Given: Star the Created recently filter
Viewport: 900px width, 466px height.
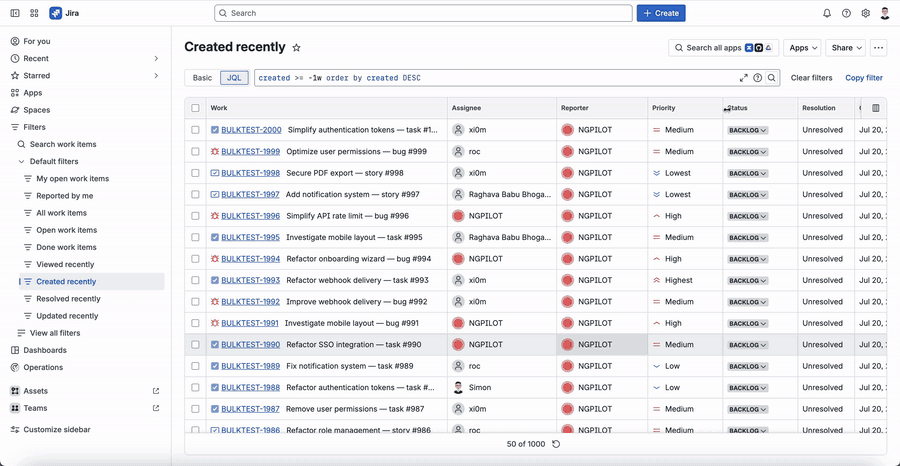Looking at the screenshot, I should coord(296,48).
